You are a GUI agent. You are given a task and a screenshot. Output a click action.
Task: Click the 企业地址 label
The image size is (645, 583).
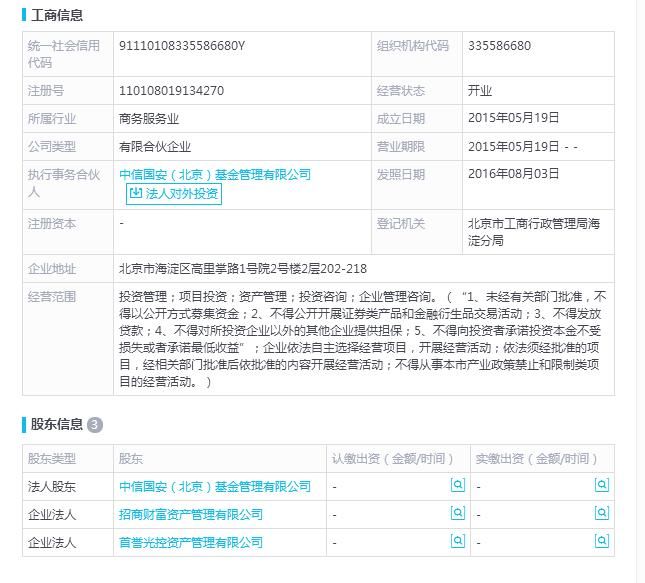pos(52,269)
